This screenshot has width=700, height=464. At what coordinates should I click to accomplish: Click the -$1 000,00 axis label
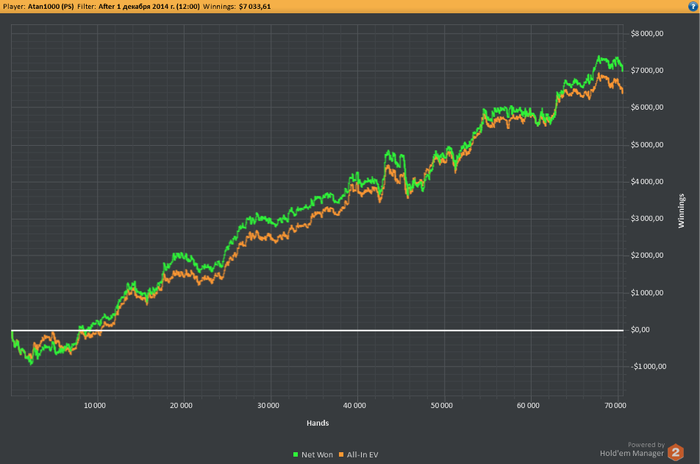coord(648,367)
